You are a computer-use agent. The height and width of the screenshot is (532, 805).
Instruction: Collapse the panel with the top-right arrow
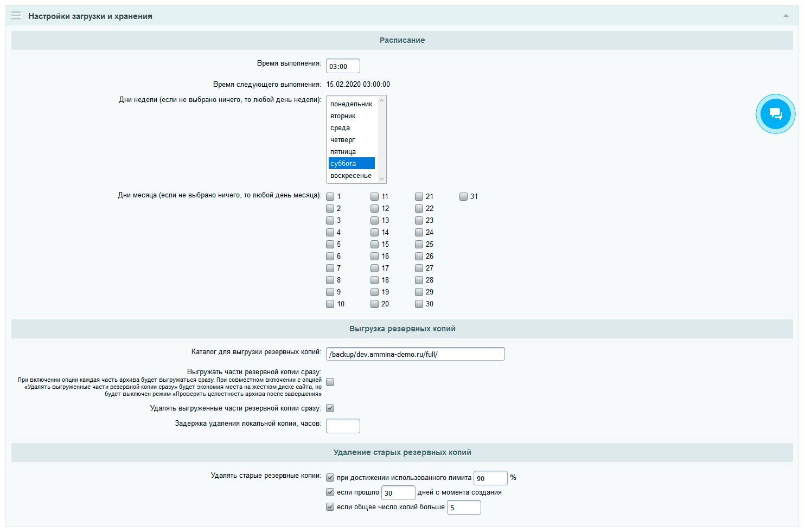tap(786, 16)
